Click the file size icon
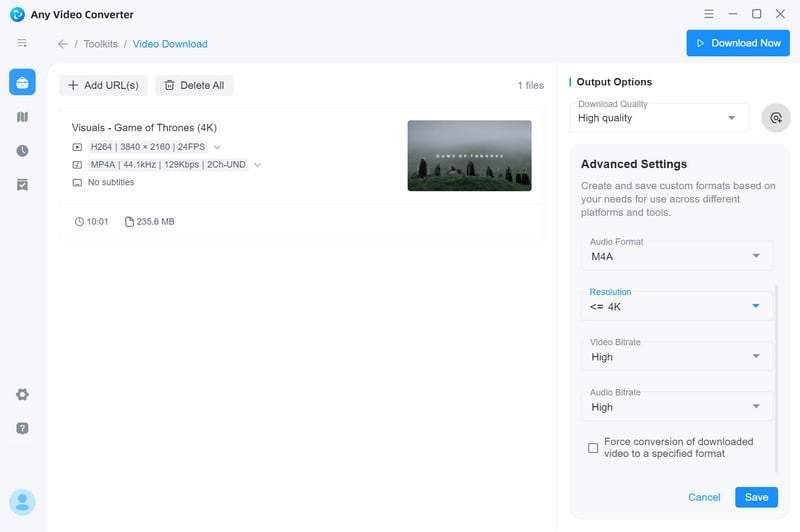The width and height of the screenshot is (800, 532). tap(130, 222)
